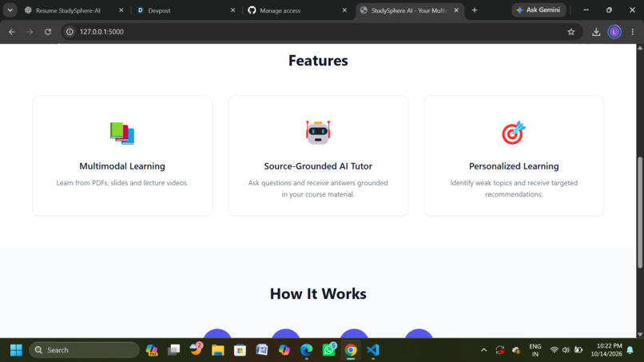Viewport: 644px width, 362px height.
Task: Open the Copilot icon in the taskbar
Action: (x=284, y=350)
